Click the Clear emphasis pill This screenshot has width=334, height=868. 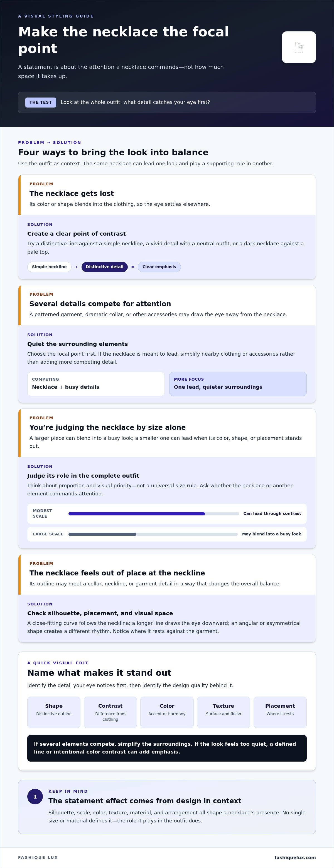tap(159, 267)
